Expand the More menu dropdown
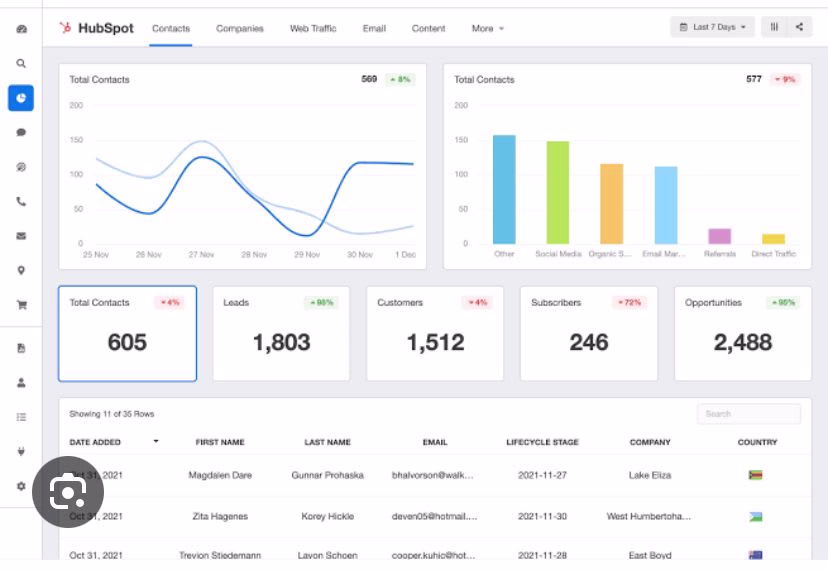828x572 pixels. coord(487,29)
